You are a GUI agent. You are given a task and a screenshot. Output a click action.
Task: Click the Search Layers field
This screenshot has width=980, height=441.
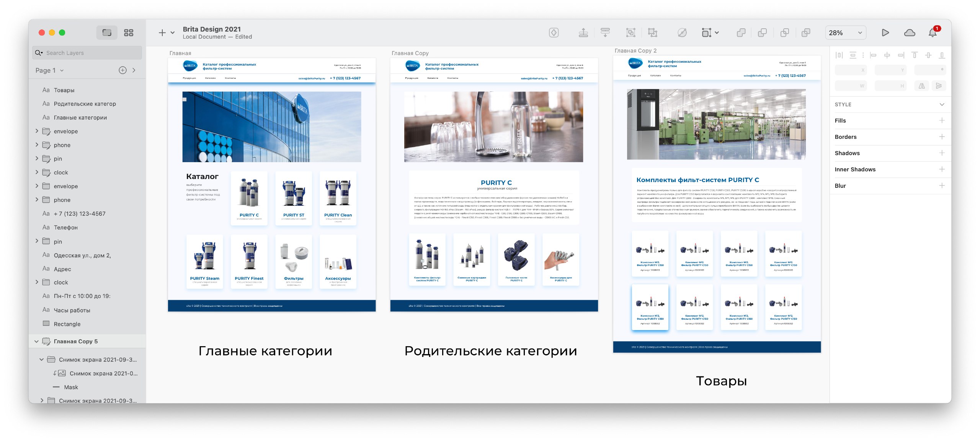pos(87,53)
